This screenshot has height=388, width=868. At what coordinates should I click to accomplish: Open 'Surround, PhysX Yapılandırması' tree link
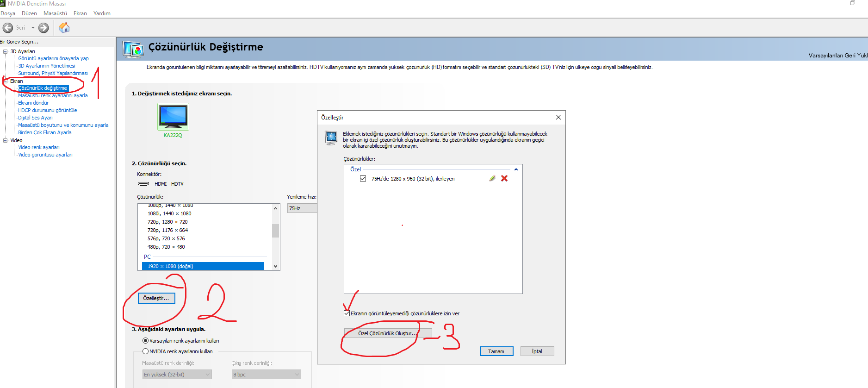point(53,73)
